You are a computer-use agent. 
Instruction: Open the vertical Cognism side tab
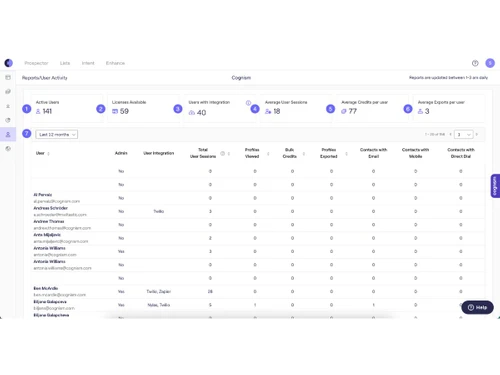pyautogui.click(x=495, y=186)
